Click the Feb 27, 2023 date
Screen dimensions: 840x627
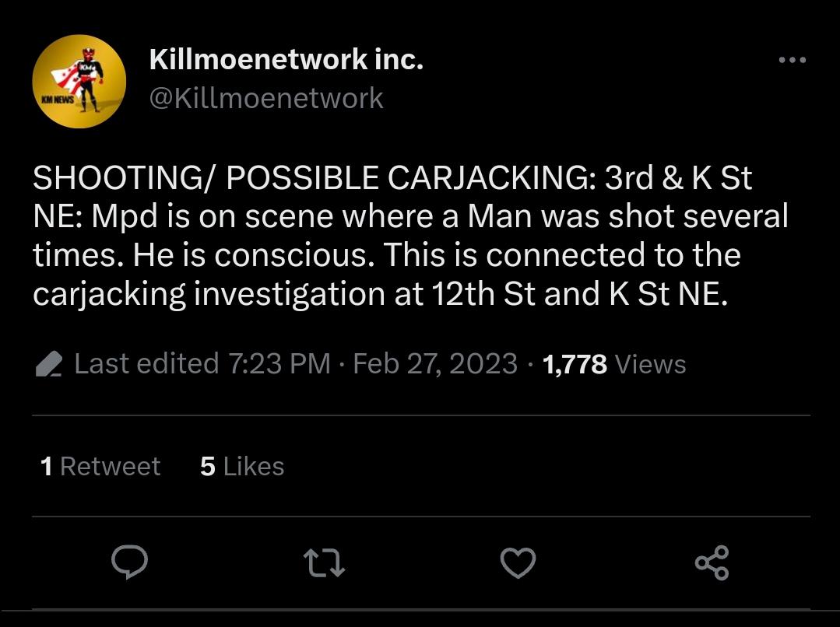[x=435, y=363]
